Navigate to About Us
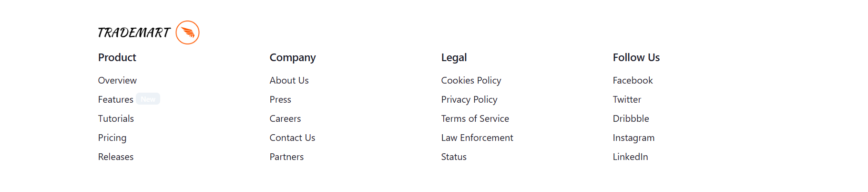 [x=289, y=80]
